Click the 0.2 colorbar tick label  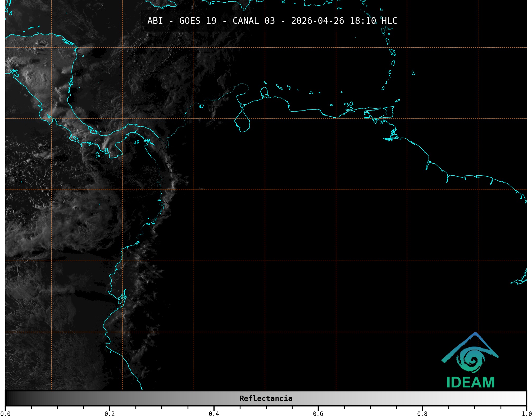coord(110,414)
